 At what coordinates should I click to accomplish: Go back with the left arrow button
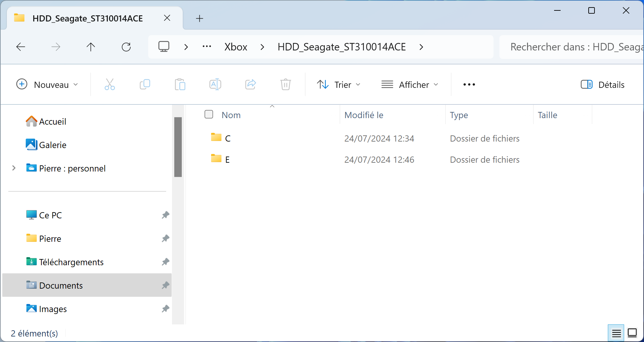(x=21, y=47)
